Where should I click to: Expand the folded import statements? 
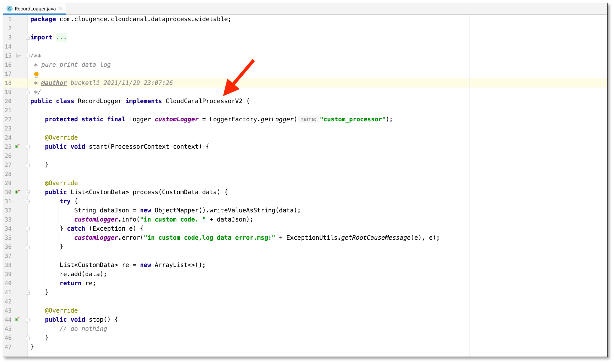pyautogui.click(x=28, y=37)
